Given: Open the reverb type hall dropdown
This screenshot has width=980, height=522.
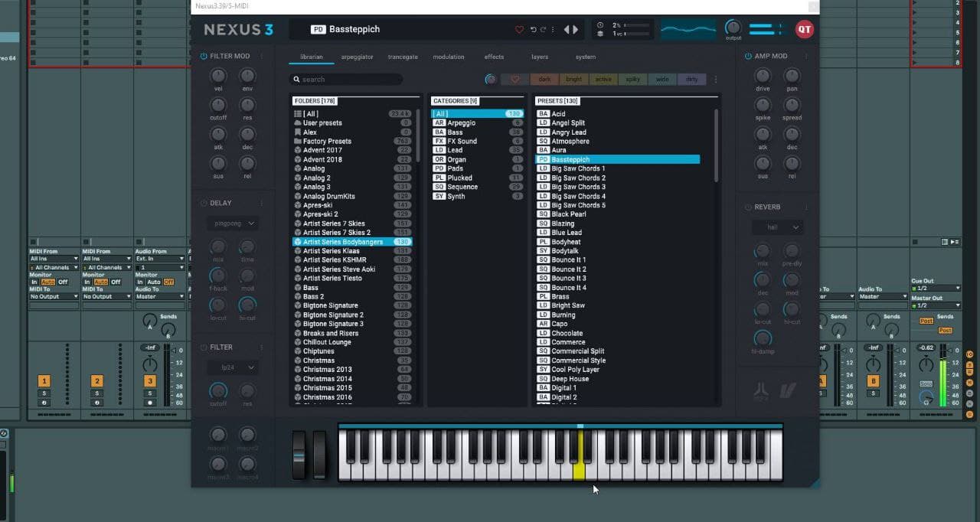Looking at the screenshot, I should pos(776,227).
